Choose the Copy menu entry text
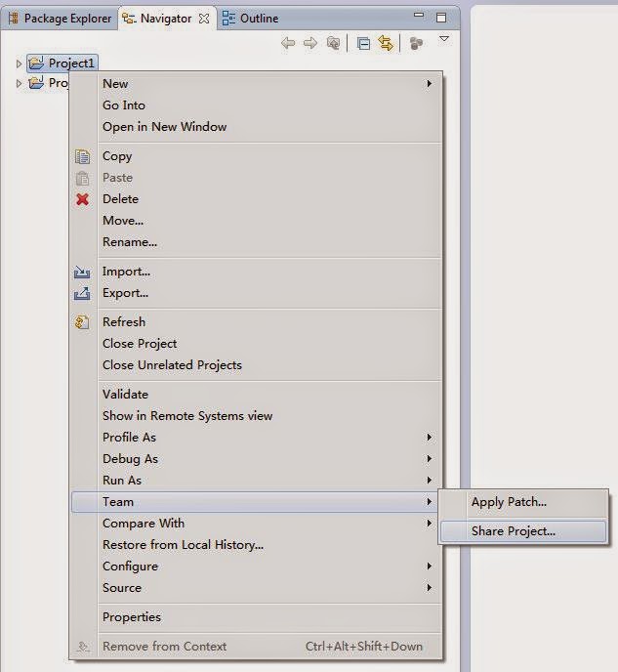The image size is (618, 672). pyautogui.click(x=117, y=156)
